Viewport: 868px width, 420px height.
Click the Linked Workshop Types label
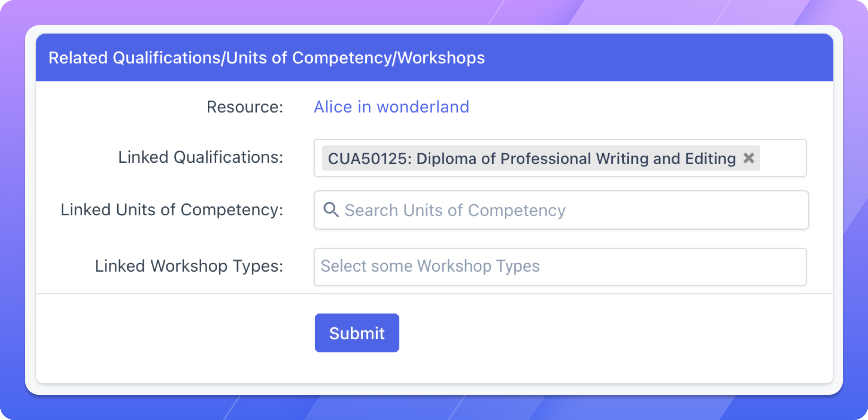(x=189, y=266)
